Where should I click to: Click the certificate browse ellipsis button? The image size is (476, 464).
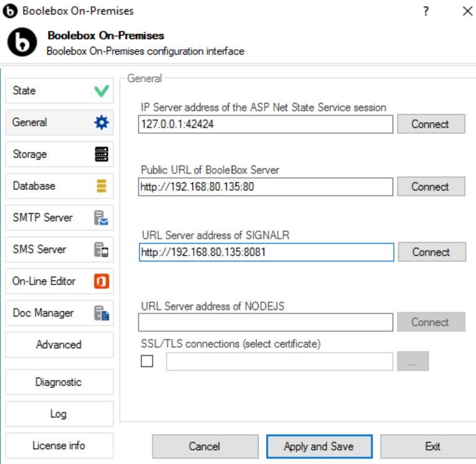[413, 361]
